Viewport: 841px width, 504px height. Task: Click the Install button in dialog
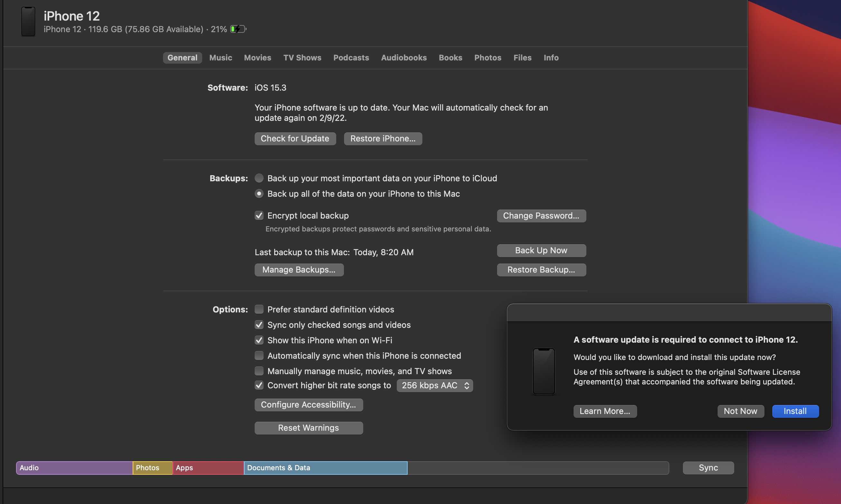795,411
